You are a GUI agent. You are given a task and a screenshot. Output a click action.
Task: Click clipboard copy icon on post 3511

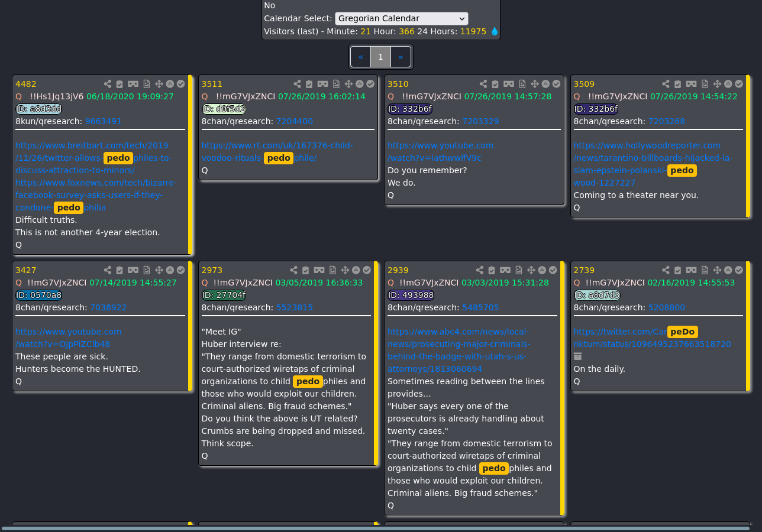pos(309,84)
